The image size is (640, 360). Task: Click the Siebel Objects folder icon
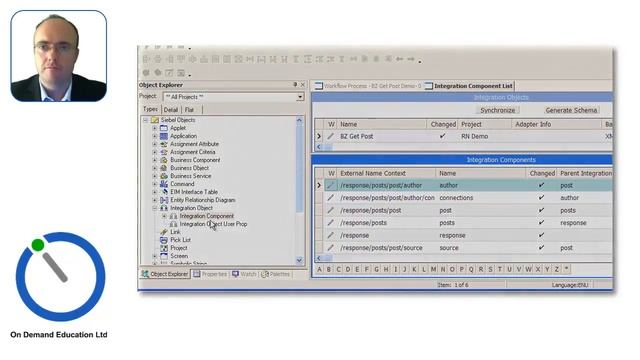pyautogui.click(x=155, y=120)
